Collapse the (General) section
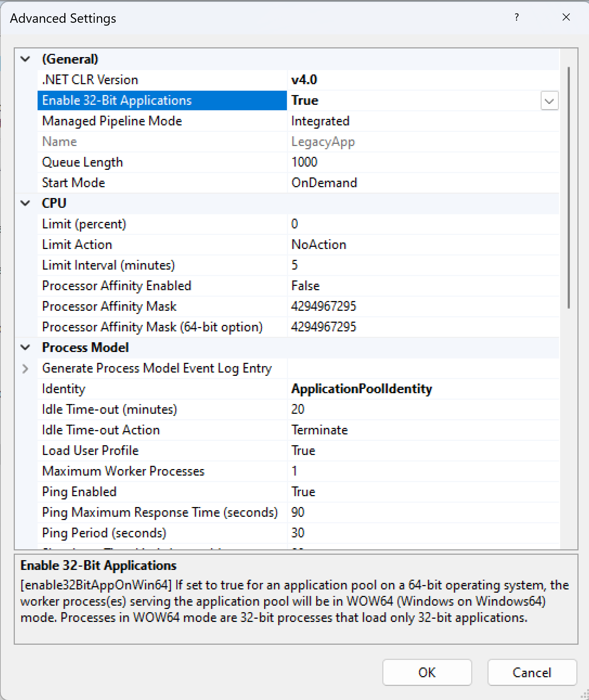The height and width of the screenshot is (700, 589). [25, 59]
